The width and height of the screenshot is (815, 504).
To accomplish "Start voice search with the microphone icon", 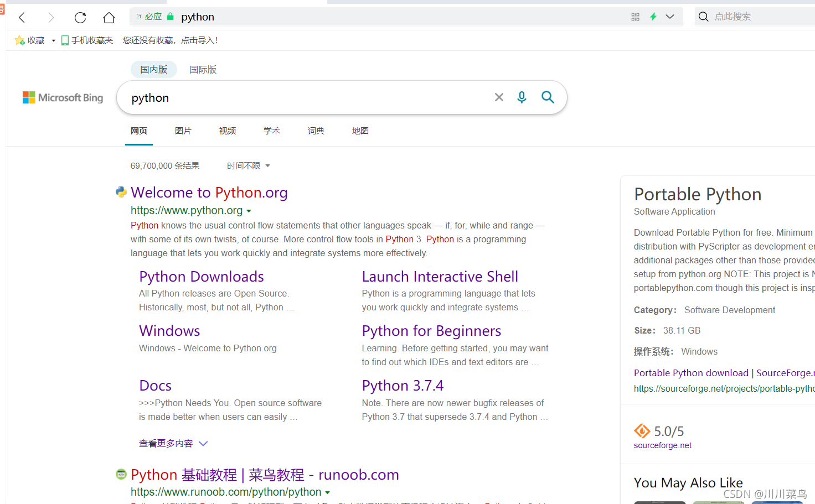I will [522, 97].
